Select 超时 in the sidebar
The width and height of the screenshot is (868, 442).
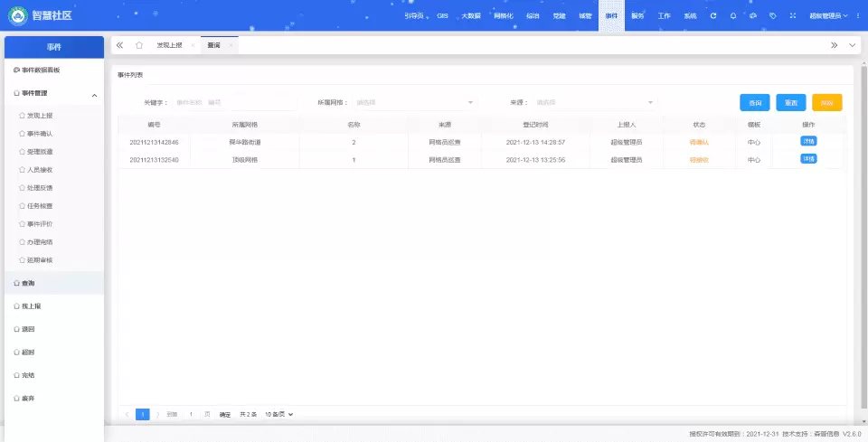click(x=53, y=353)
